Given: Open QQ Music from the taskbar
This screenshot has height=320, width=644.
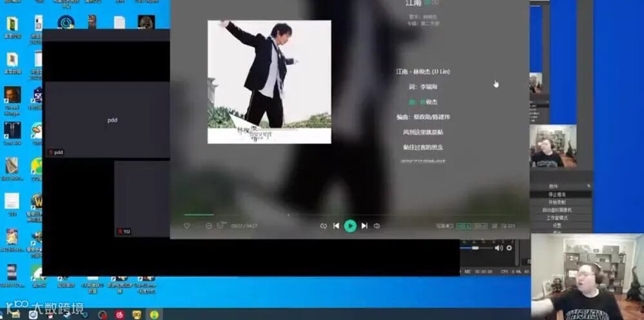Looking at the screenshot, I should 155,315.
